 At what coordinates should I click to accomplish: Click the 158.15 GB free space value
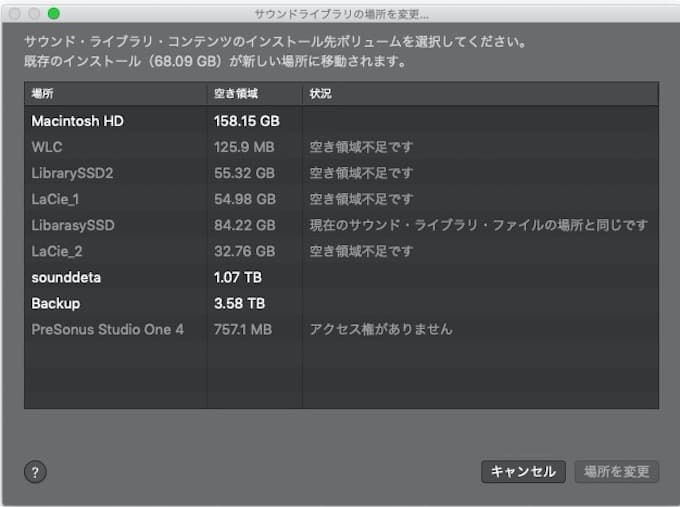click(x=247, y=121)
